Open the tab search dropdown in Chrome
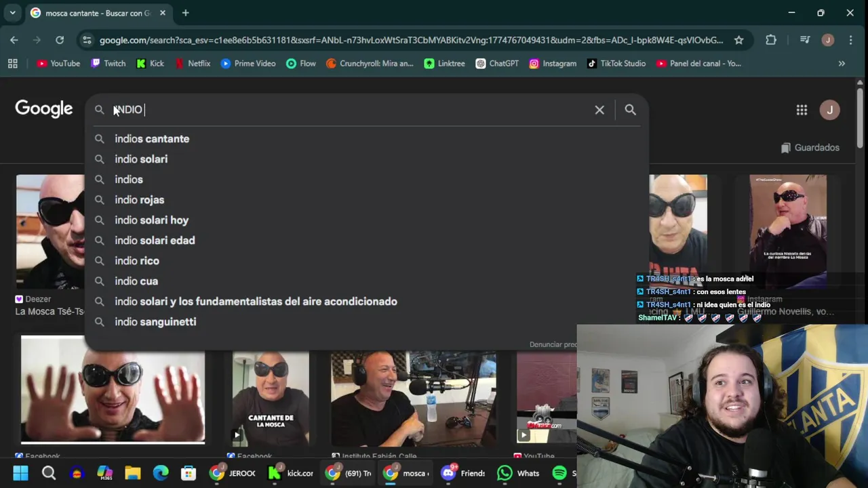The width and height of the screenshot is (868, 488). [x=12, y=13]
